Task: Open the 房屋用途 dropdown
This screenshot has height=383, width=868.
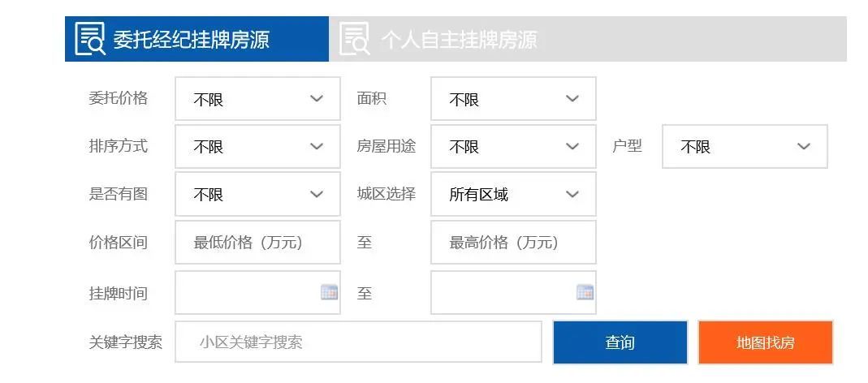Action: 513,147
